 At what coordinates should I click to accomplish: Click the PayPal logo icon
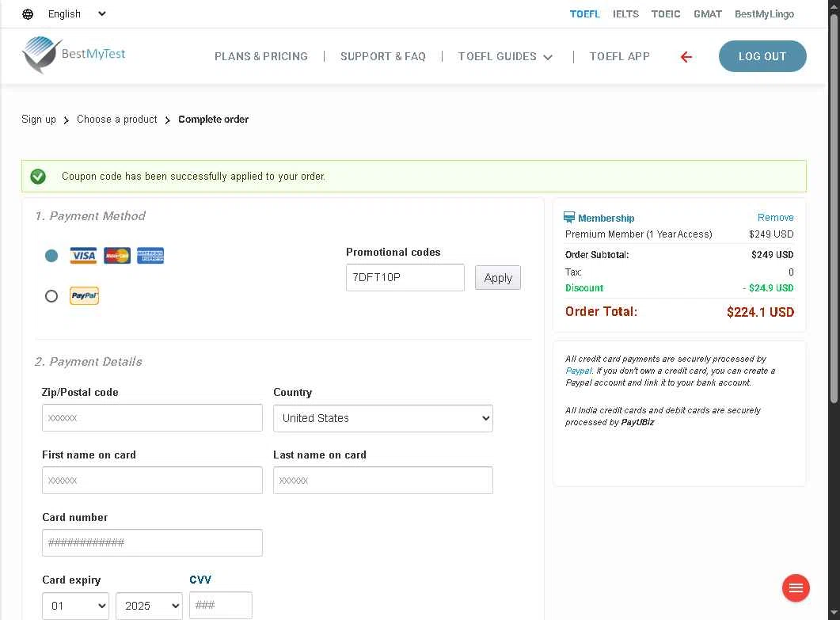click(x=84, y=296)
